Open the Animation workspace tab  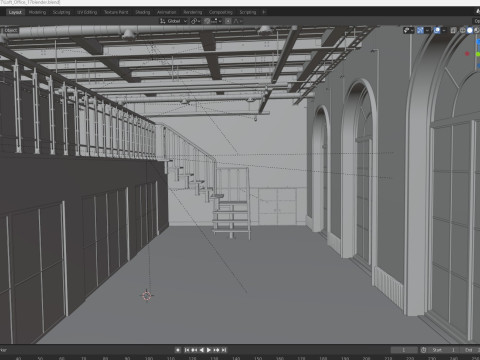tap(166, 12)
